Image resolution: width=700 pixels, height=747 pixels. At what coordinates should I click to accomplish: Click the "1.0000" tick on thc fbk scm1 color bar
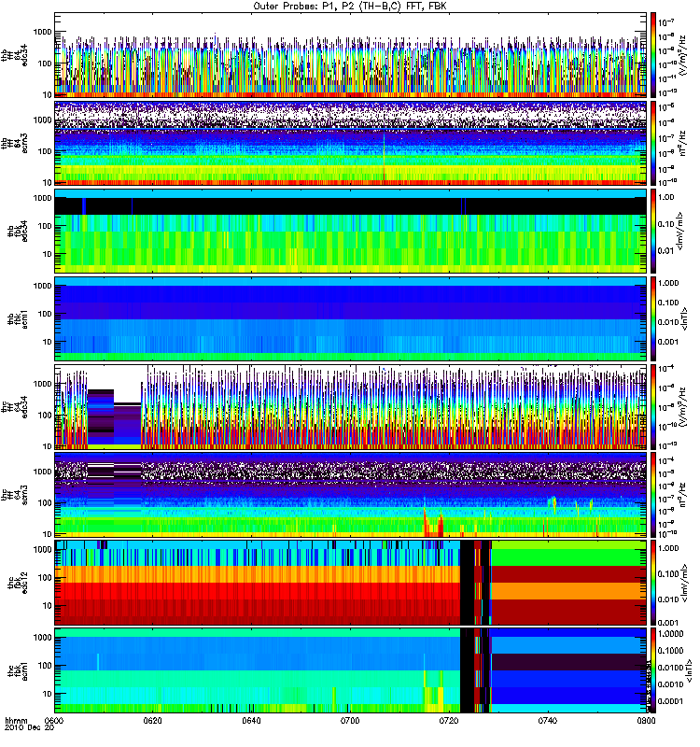point(670,634)
